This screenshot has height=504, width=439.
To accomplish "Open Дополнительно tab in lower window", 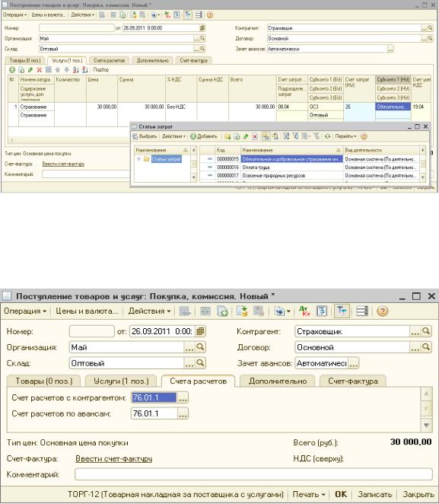I will click(x=278, y=381).
